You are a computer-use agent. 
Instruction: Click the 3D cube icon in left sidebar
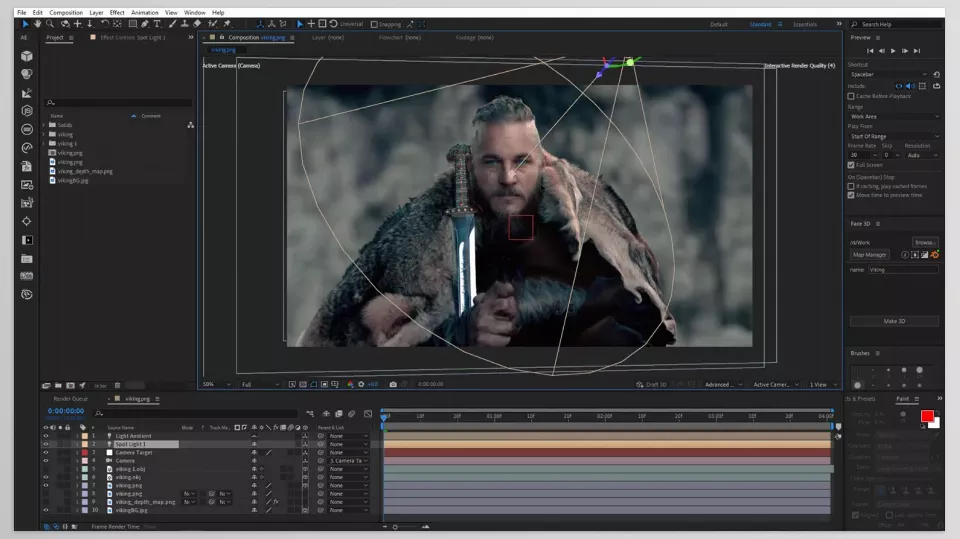click(x=26, y=56)
